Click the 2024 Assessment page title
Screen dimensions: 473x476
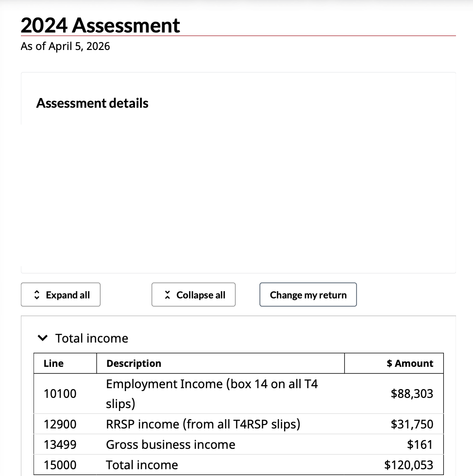tap(100, 25)
